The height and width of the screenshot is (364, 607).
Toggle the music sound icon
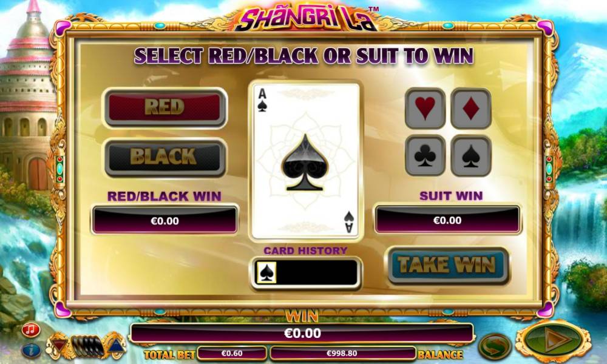tap(31, 330)
